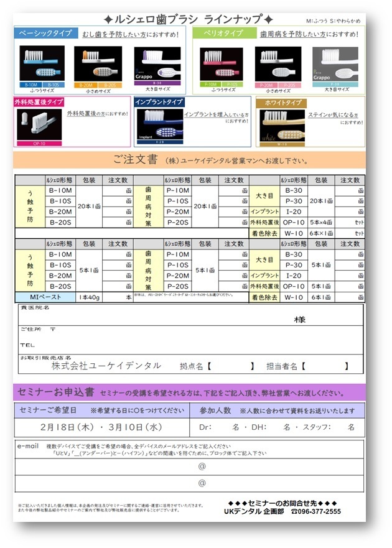Click the orange B-20S label under brush photo

point(110,85)
